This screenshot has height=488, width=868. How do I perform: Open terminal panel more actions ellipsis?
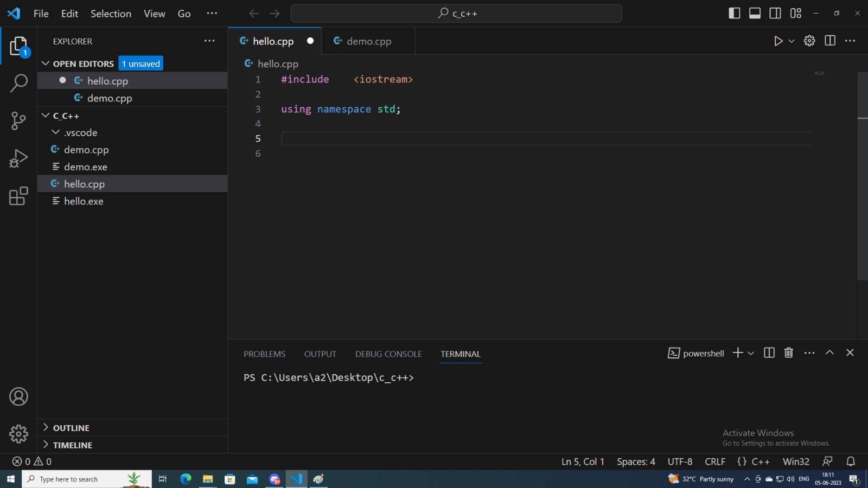coord(809,353)
